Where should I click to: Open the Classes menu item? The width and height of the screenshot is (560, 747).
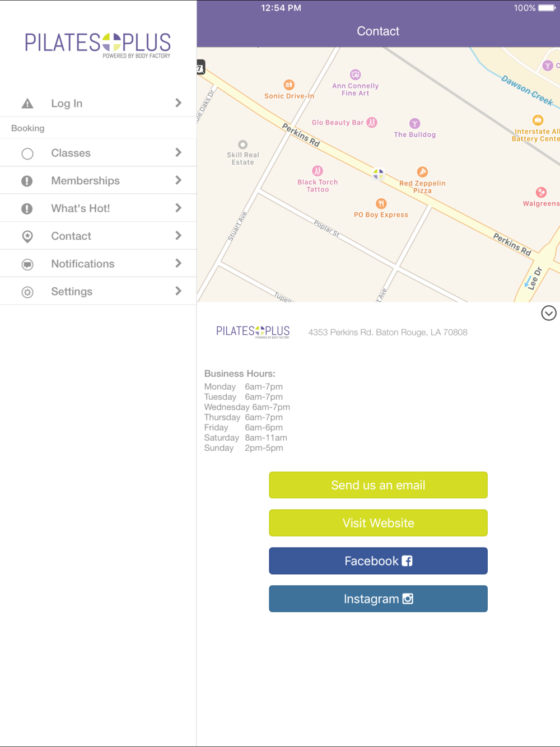pos(98,153)
